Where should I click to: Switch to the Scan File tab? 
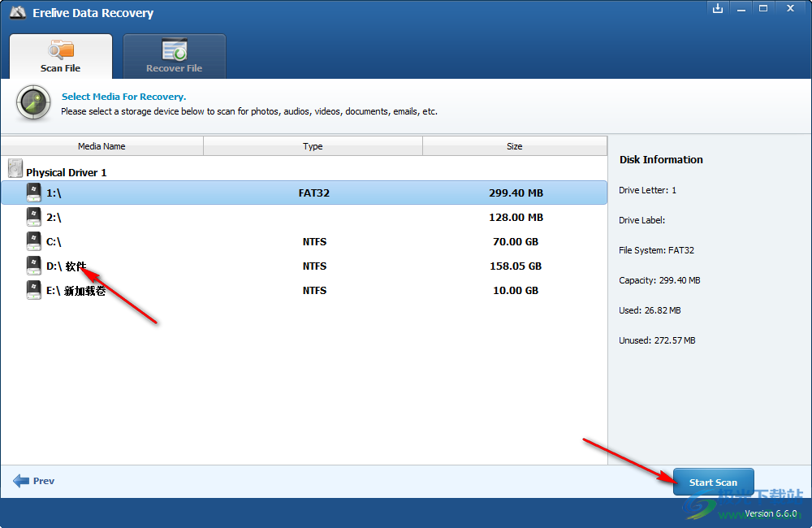point(61,56)
